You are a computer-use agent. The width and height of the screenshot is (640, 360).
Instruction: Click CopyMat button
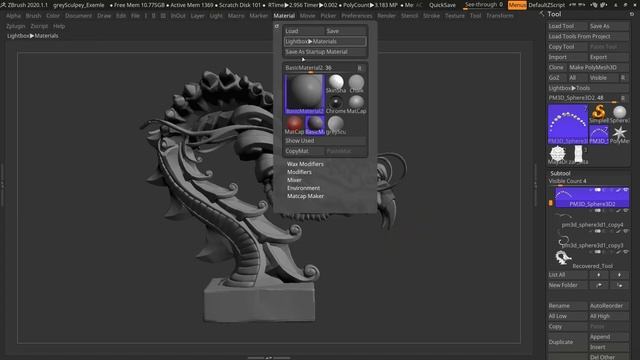click(304, 151)
